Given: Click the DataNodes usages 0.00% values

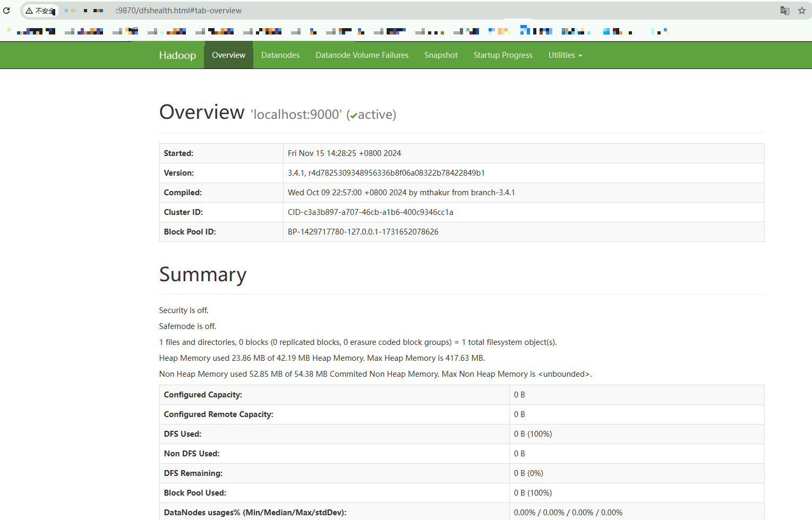Looking at the screenshot, I should point(568,513).
